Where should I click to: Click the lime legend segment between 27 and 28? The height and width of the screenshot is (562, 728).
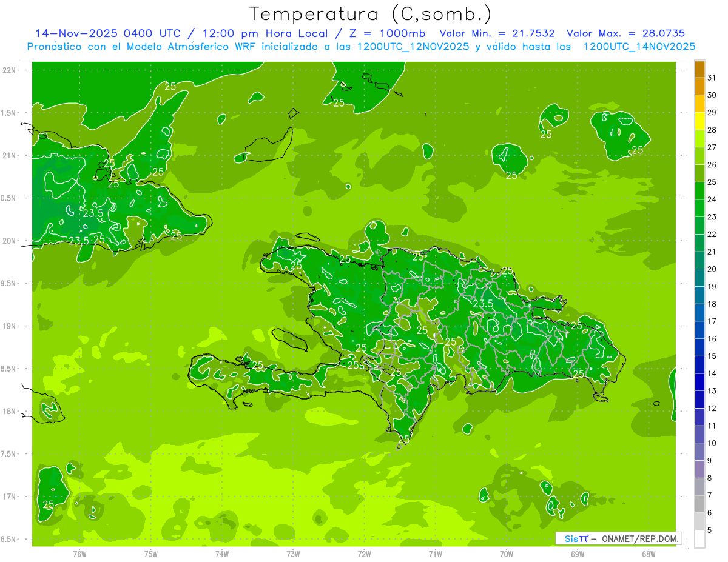(x=699, y=139)
